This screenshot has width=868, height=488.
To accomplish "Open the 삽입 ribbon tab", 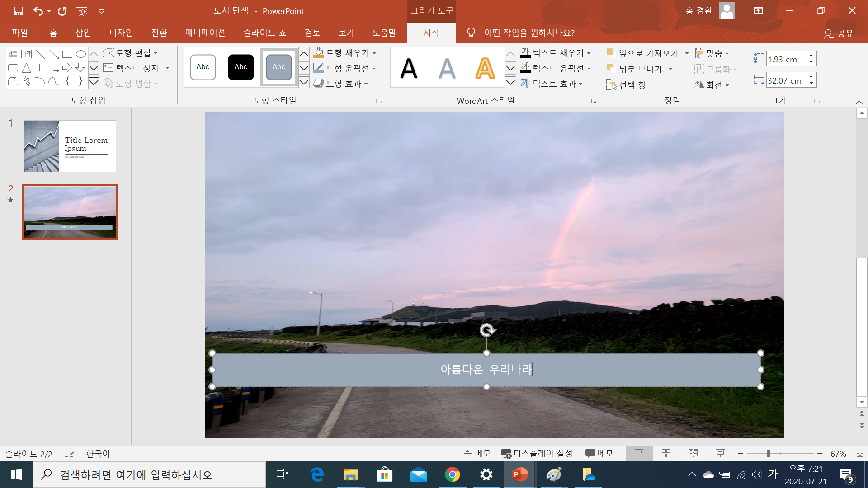I will pos(83,33).
